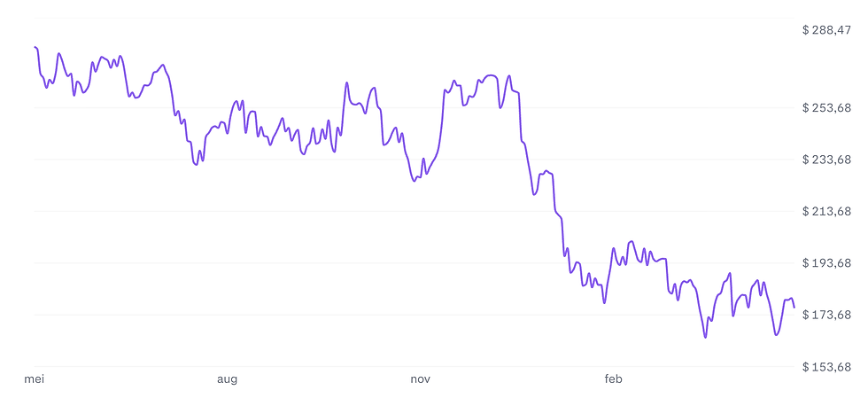
Task: Click the sharp spike peak between aug and nov
Action: coord(346,82)
